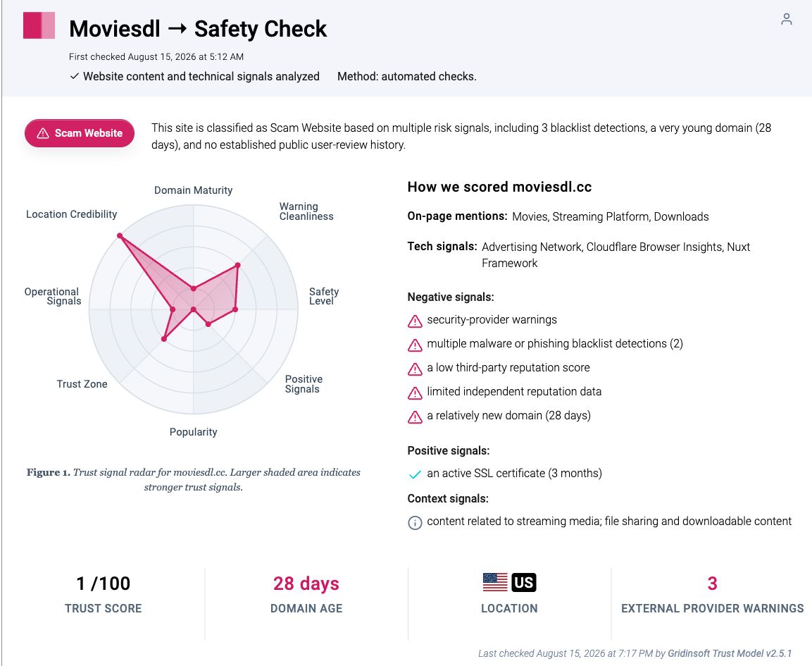Click the US country code badge
The height and width of the screenshot is (666, 812).
[x=523, y=583]
